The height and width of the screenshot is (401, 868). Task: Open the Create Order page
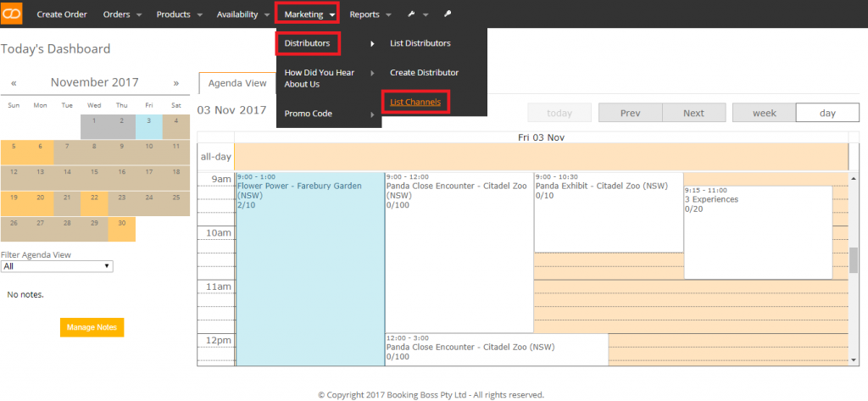pos(62,14)
